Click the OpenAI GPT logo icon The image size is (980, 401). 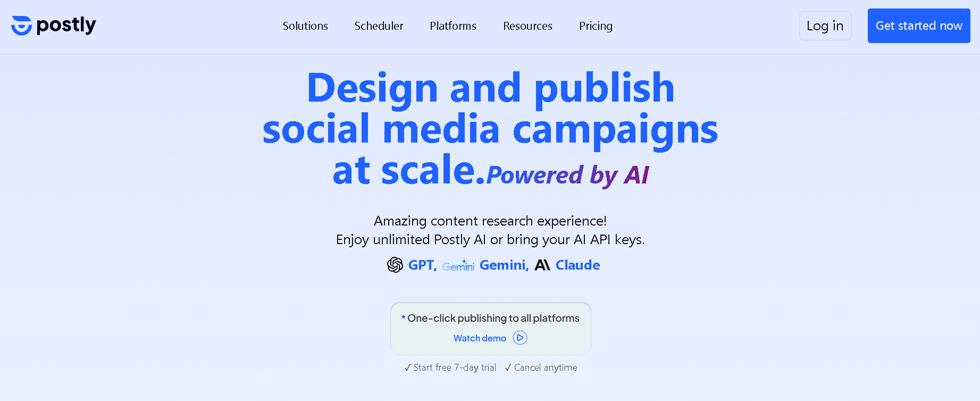(x=395, y=264)
